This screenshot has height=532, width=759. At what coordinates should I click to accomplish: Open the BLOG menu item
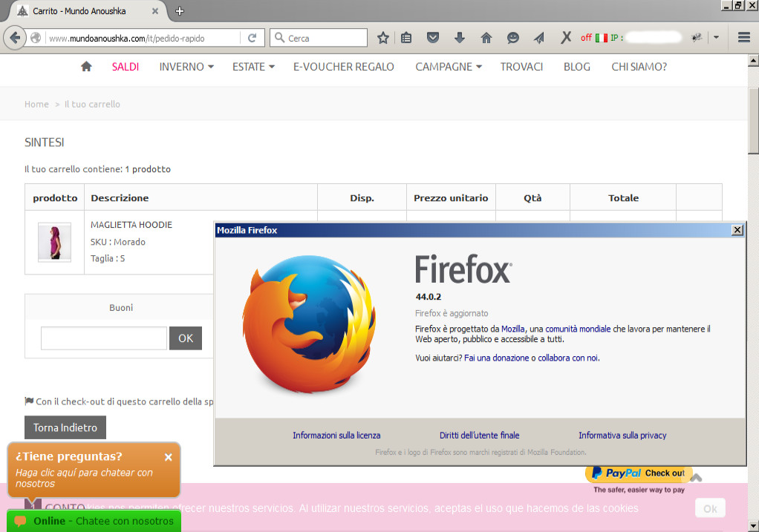(x=576, y=67)
